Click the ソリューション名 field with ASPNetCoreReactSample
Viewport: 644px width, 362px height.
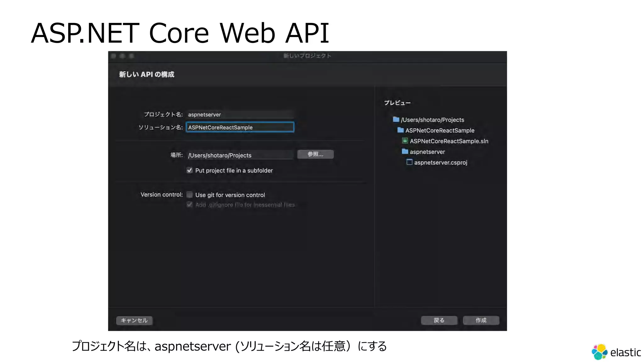tap(240, 127)
